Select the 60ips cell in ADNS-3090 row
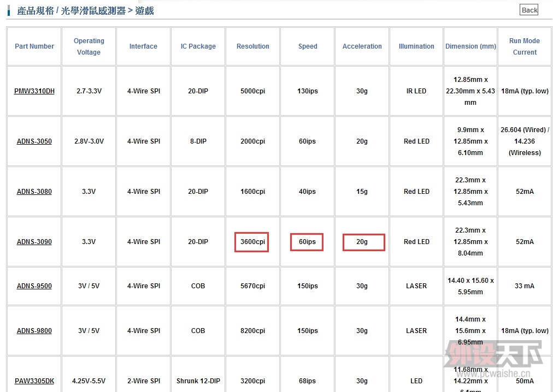 (x=308, y=242)
